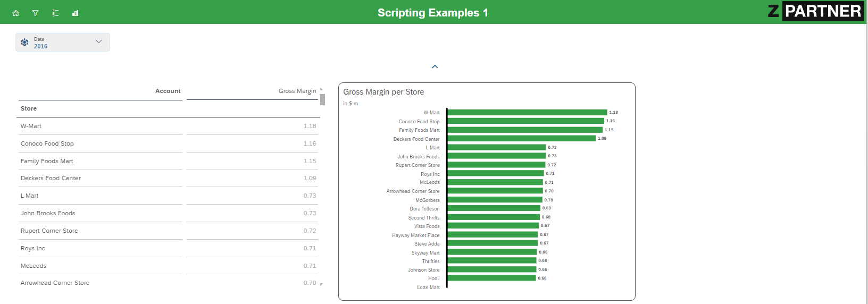Select John Brooks Foods table row
Viewport: 868px width, 304px height.
pyautogui.click(x=169, y=213)
